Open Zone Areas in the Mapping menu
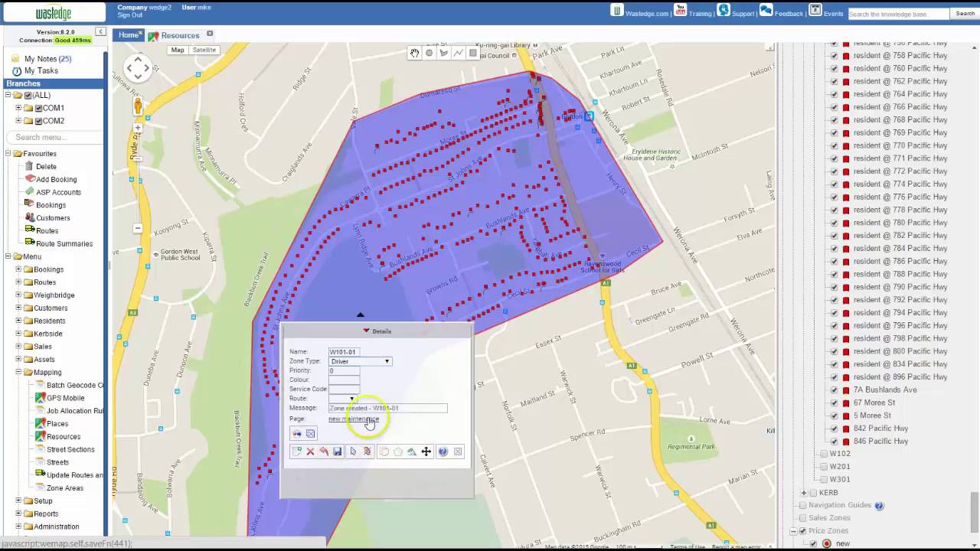 [65, 488]
